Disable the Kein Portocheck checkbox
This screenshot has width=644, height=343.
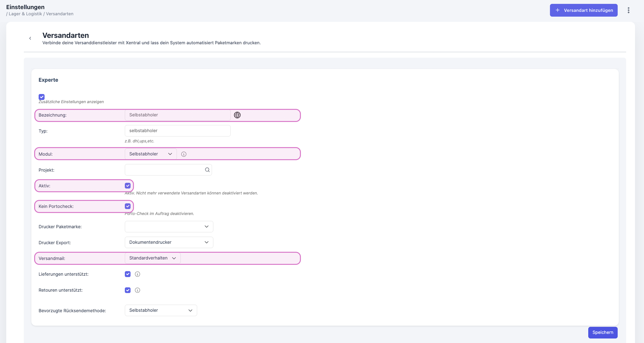point(127,206)
